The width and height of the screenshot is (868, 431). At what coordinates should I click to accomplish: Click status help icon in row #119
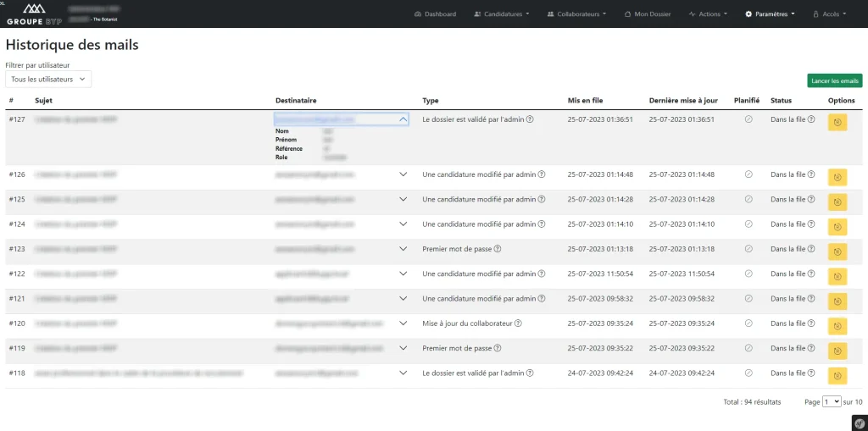811,348
